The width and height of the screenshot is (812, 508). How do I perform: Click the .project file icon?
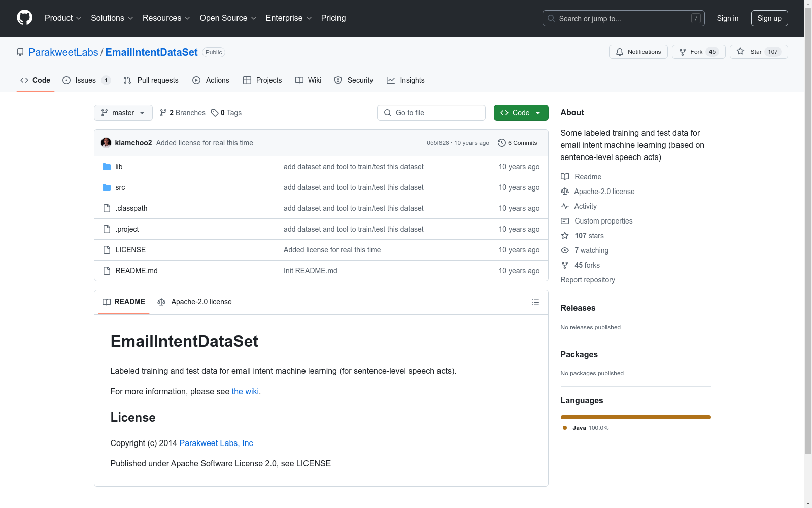click(x=107, y=229)
